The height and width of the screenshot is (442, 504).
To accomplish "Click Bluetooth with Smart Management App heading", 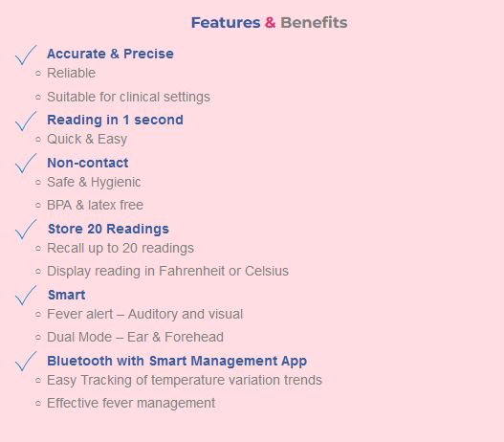I will point(177,361).
